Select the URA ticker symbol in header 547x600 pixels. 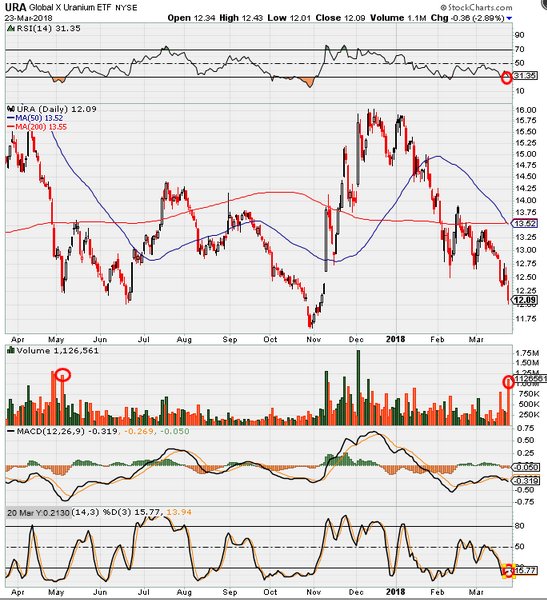pos(15,7)
